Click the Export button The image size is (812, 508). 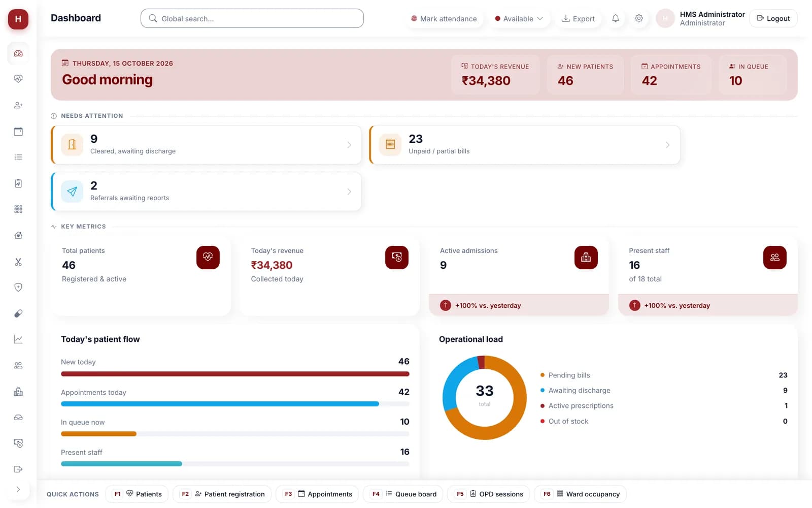[x=578, y=19]
